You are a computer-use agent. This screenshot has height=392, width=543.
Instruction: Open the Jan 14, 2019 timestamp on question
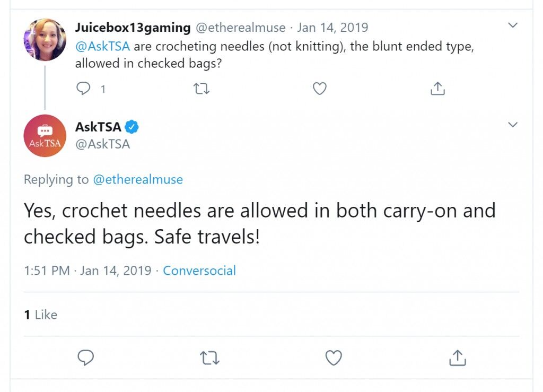tap(332, 28)
